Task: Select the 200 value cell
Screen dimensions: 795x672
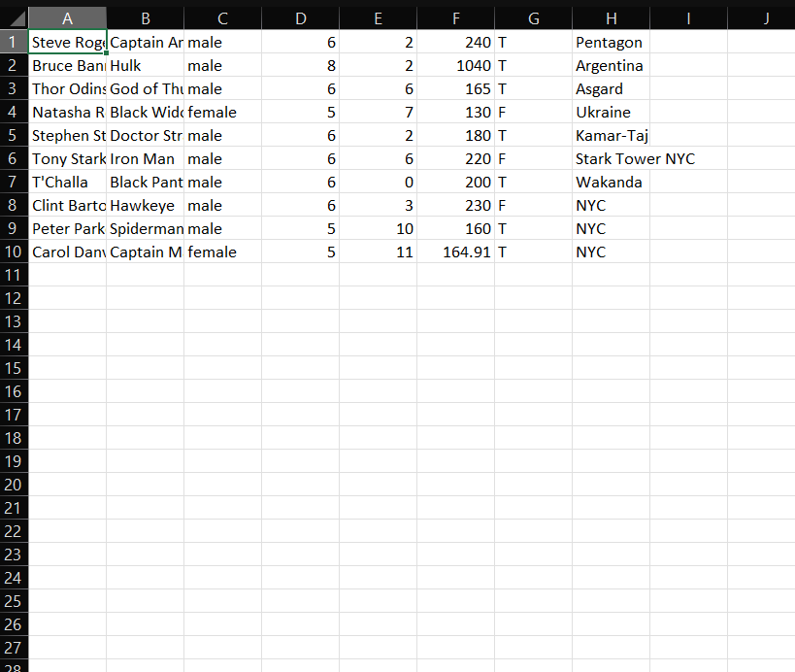Action: point(455,182)
